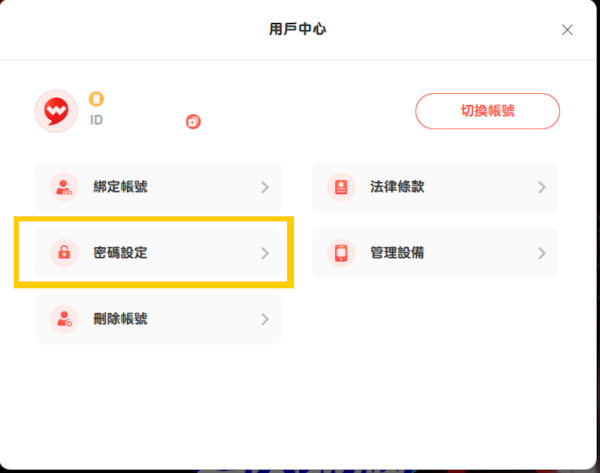This screenshot has height=473, width=600.
Task: Click the manage devices phone icon
Action: 341,253
